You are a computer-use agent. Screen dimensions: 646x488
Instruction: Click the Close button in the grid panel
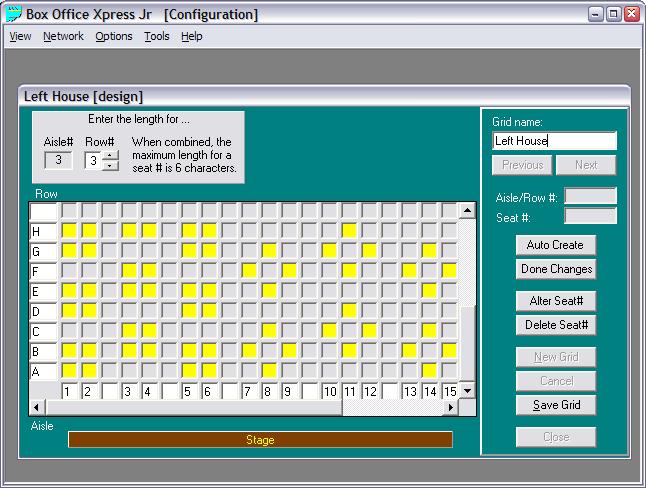click(x=555, y=437)
